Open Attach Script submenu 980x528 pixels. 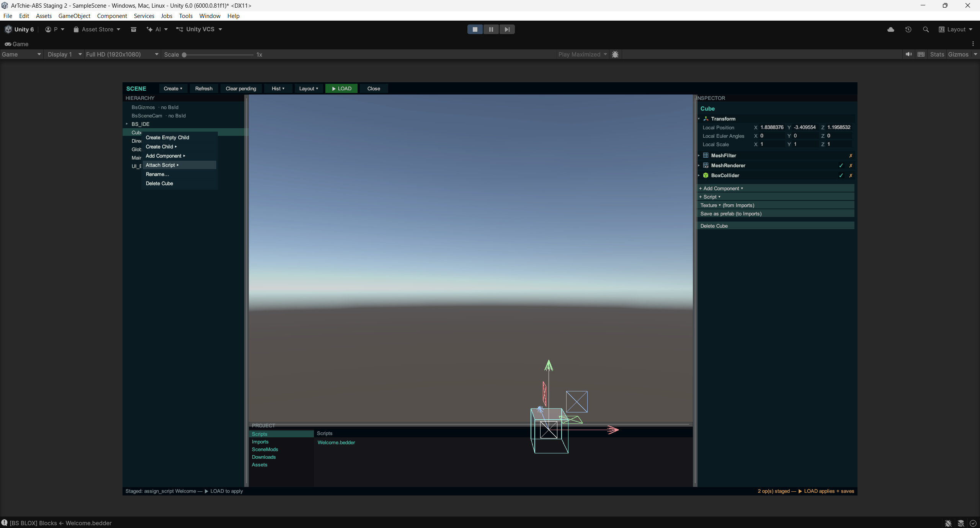(x=179, y=165)
